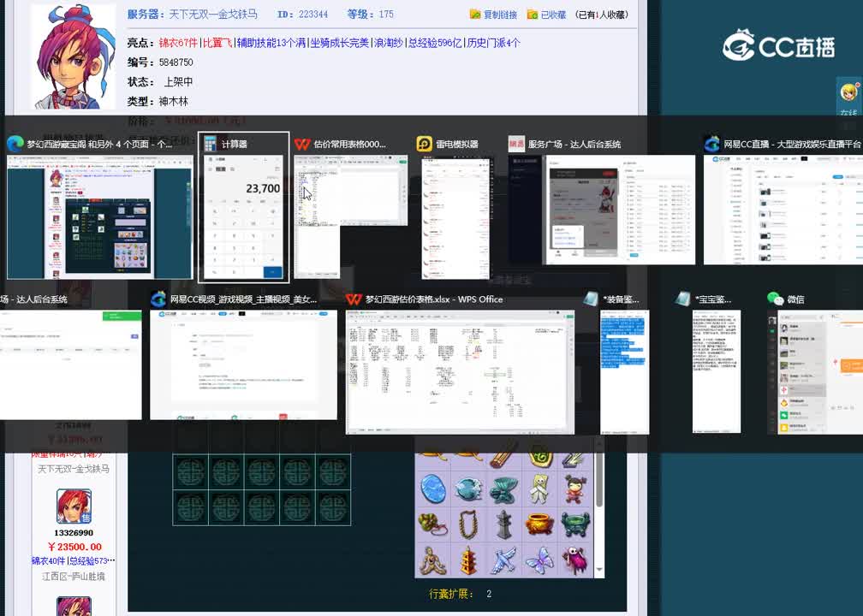The width and height of the screenshot is (863, 616).
Task: Click the pink furry skull creature item
Action: coord(574,560)
